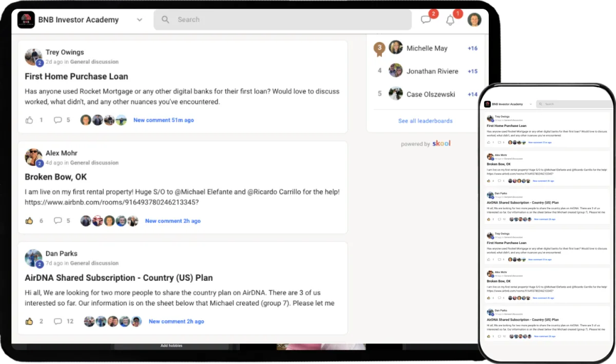Open "First Home Purchase Loan" post title on tablet
The height and width of the screenshot is (364, 616).
point(76,76)
